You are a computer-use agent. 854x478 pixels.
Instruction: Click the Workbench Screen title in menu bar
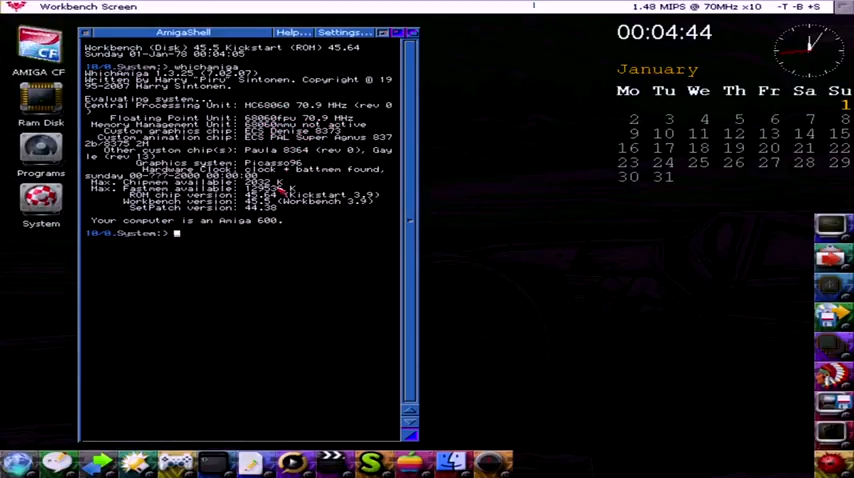89,7
